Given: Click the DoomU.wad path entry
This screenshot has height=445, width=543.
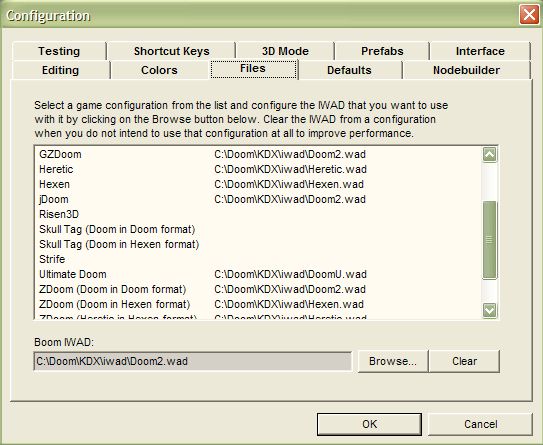Looking at the screenshot, I should coord(290,274).
